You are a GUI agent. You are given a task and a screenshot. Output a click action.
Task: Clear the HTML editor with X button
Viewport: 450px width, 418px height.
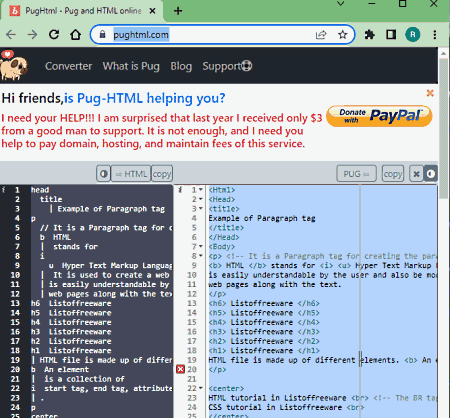[416, 174]
